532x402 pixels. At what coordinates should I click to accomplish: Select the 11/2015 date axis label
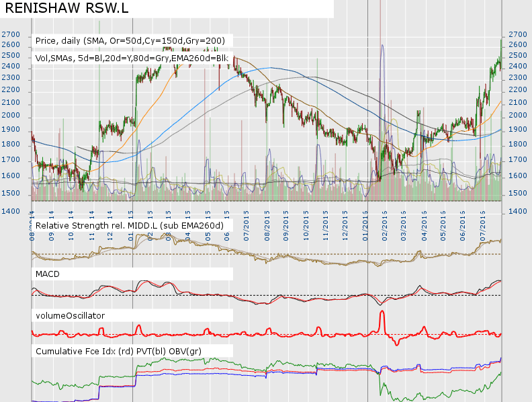326,226
